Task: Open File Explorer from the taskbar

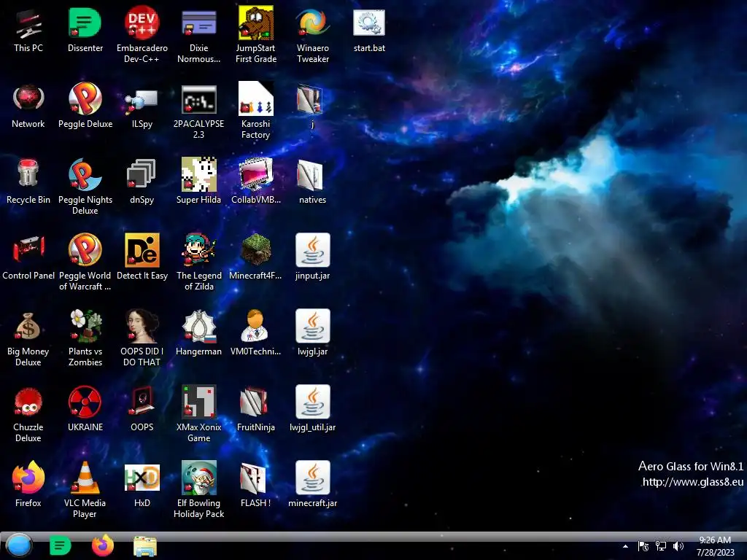Action: tap(145, 546)
